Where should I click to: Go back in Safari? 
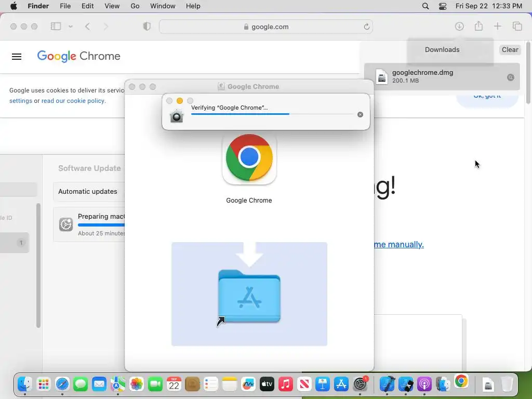tap(87, 26)
